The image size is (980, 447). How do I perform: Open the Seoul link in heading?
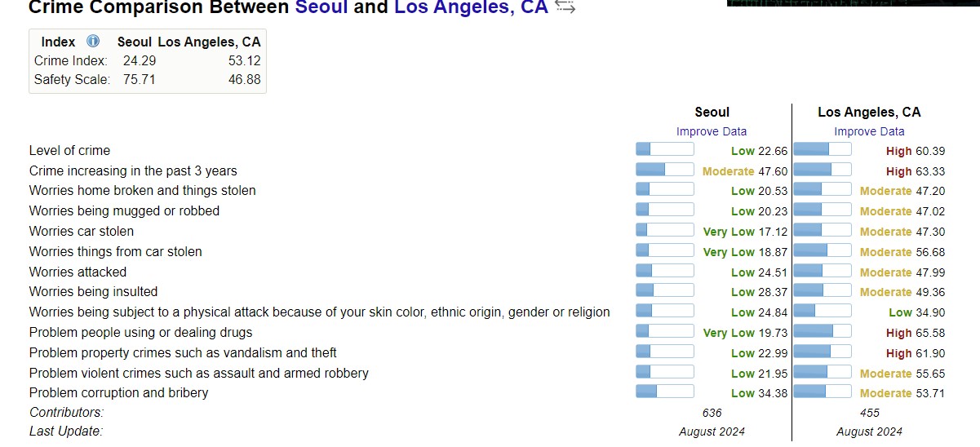pyautogui.click(x=321, y=8)
